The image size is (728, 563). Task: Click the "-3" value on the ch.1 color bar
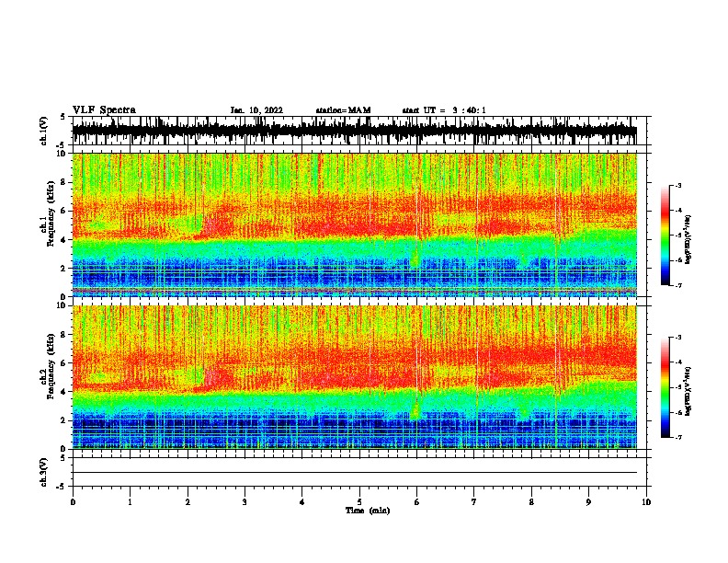coord(677,186)
